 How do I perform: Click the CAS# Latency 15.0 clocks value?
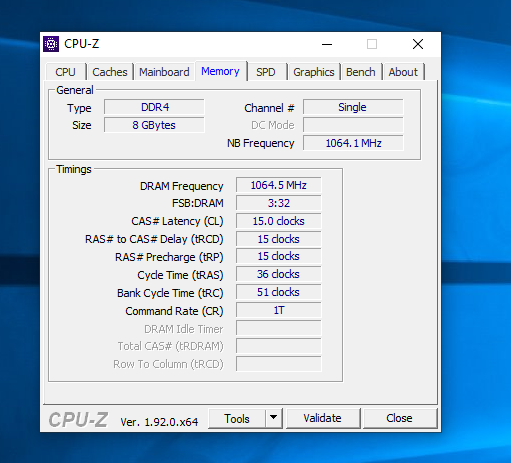coord(279,221)
